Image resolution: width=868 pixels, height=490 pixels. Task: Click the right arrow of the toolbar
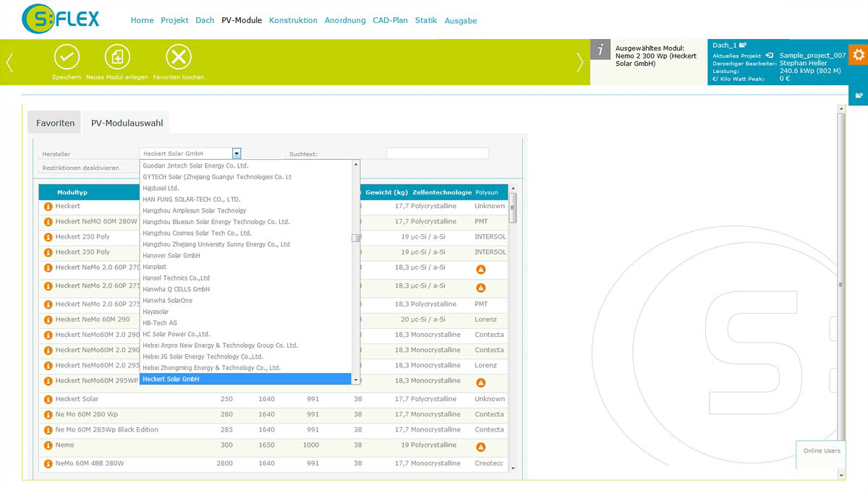pyautogui.click(x=579, y=63)
